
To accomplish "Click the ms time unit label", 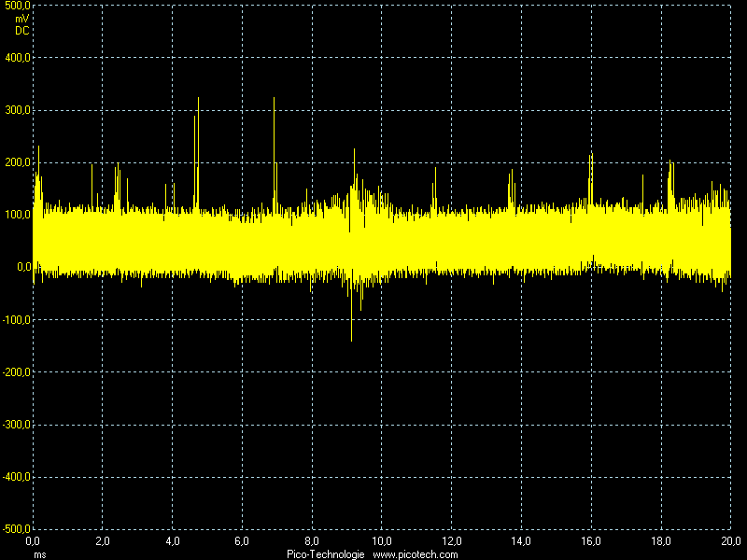I will click(40, 554).
